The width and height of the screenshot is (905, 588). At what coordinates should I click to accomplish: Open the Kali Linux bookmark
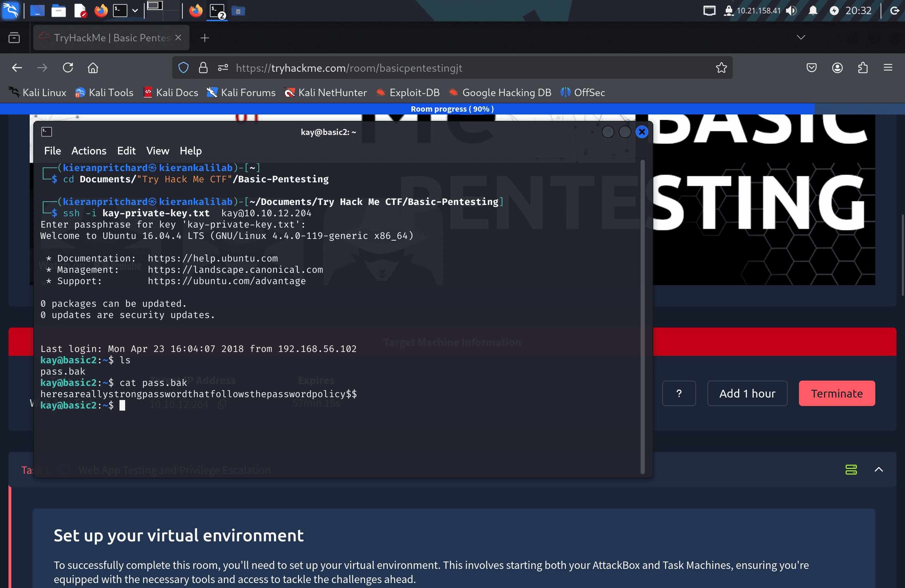click(x=37, y=92)
